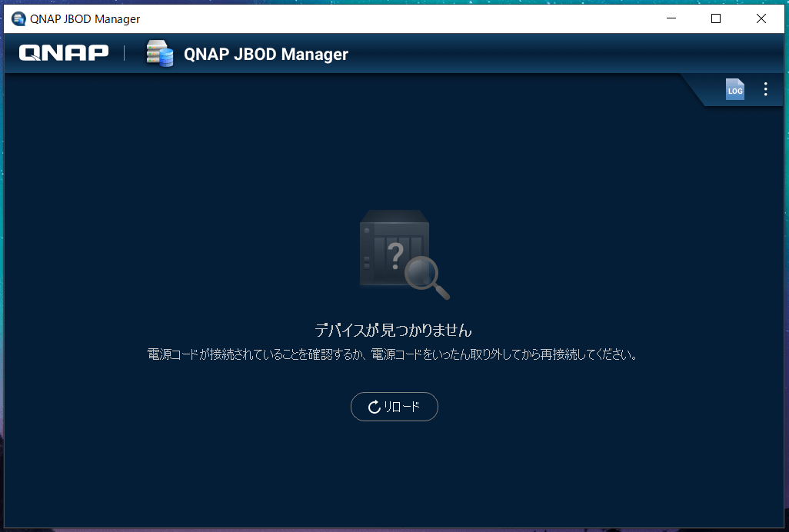Viewport: 789px width, 532px height.
Task: Open the three-dot more options menu
Action: pos(765,89)
